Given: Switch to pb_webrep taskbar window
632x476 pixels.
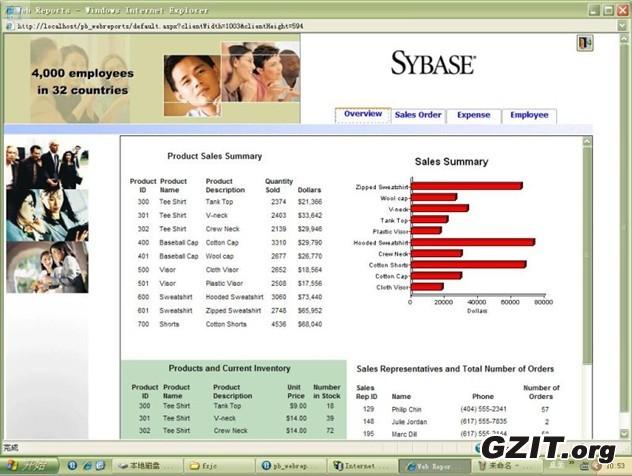Looking at the screenshot, I should [291, 466].
